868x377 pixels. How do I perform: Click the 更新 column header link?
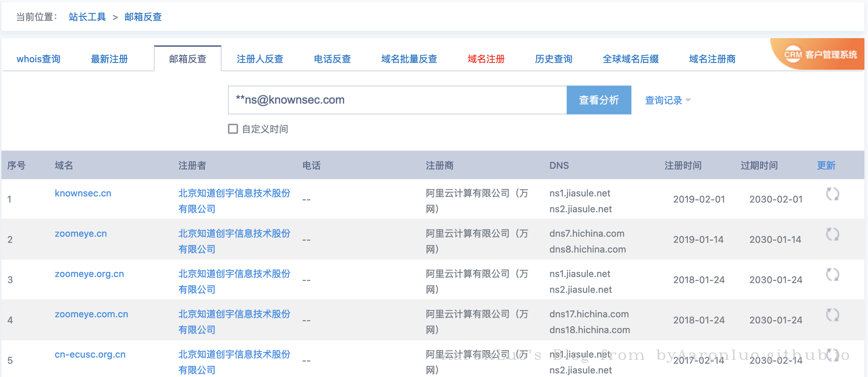coord(826,165)
